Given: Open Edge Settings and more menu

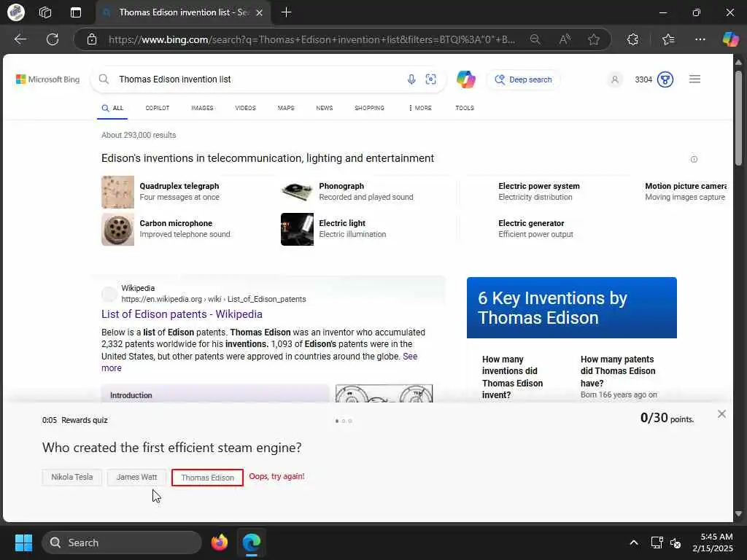Looking at the screenshot, I should click(x=700, y=39).
